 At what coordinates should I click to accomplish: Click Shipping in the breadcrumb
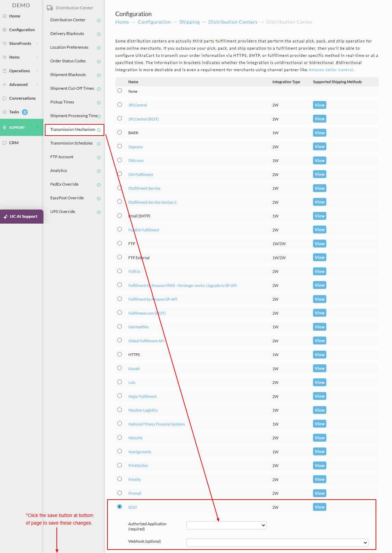coord(190,22)
